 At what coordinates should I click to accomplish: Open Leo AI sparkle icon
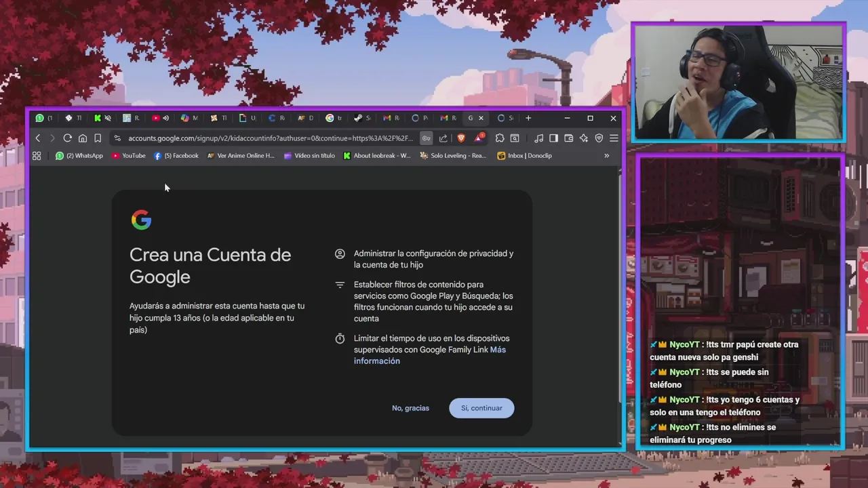click(x=583, y=138)
